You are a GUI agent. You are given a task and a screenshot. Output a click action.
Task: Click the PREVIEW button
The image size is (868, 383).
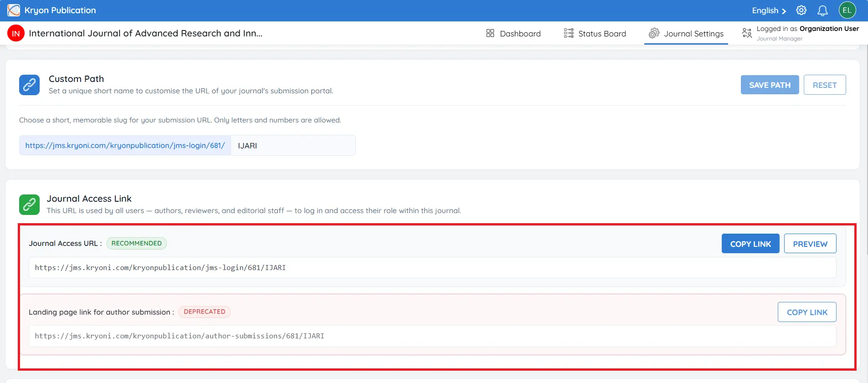click(810, 244)
